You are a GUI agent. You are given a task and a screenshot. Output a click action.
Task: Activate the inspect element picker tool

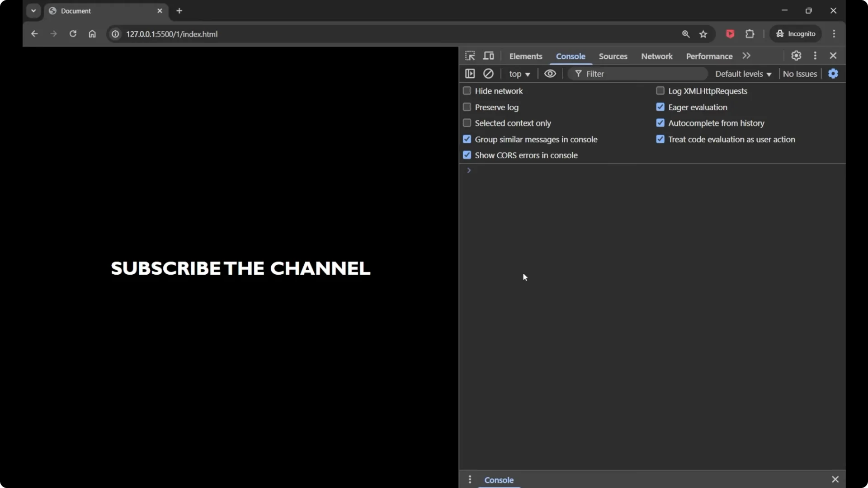coord(470,56)
